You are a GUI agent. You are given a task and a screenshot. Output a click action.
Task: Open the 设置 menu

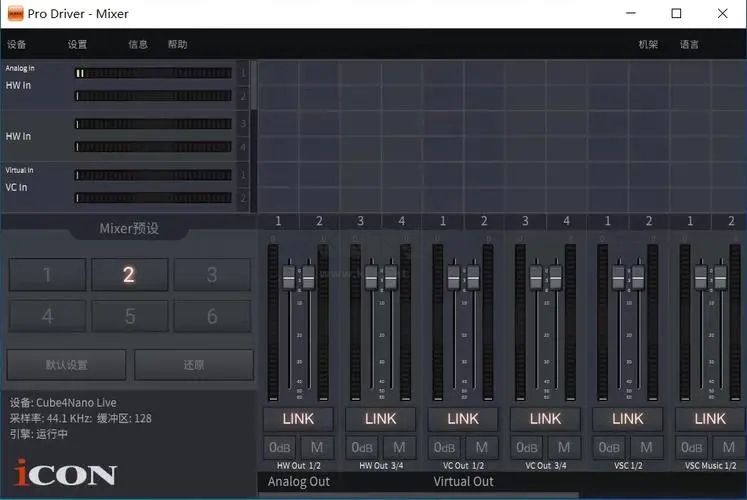(x=77, y=44)
